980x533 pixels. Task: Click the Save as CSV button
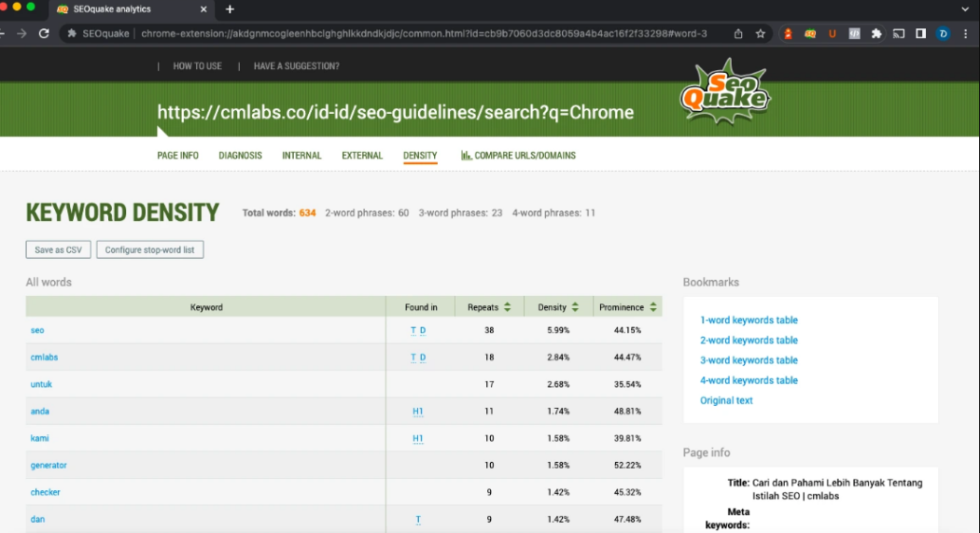[x=58, y=249]
